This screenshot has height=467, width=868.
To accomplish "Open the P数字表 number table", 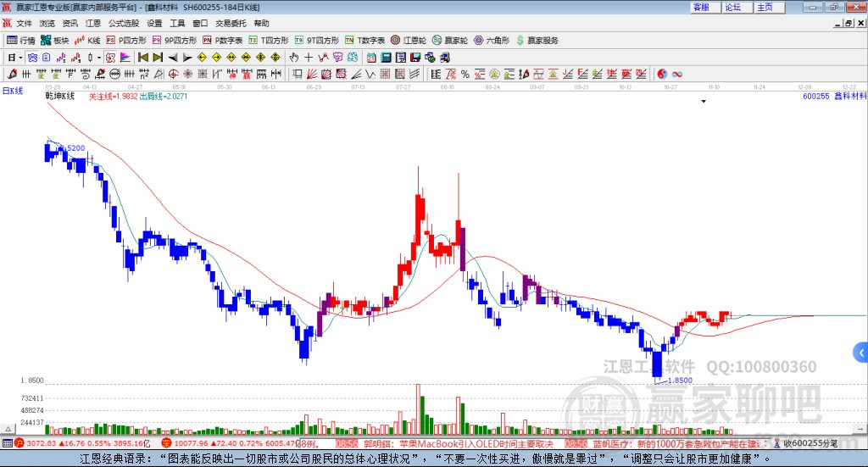I will point(223,41).
